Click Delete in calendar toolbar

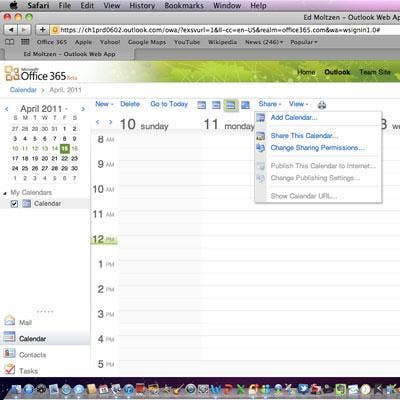click(x=130, y=104)
